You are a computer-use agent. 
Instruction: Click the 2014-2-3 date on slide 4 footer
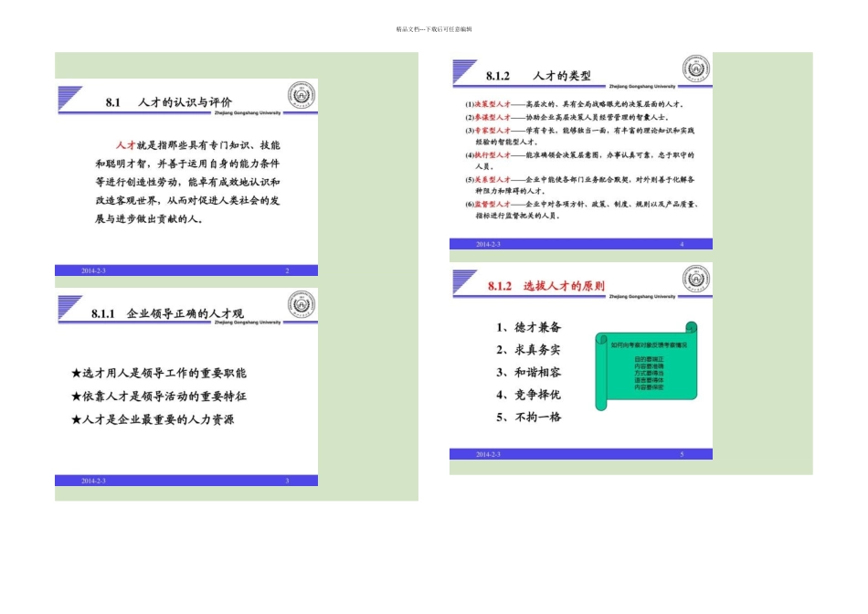[x=488, y=244]
